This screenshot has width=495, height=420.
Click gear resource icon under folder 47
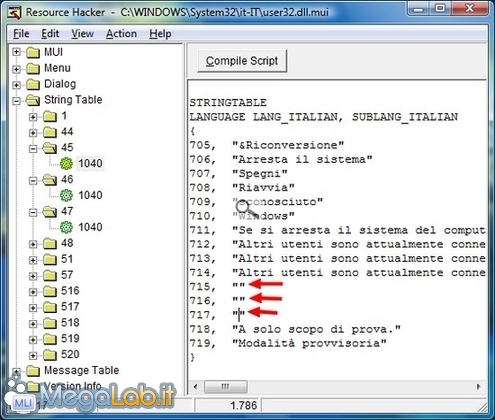click(x=66, y=227)
